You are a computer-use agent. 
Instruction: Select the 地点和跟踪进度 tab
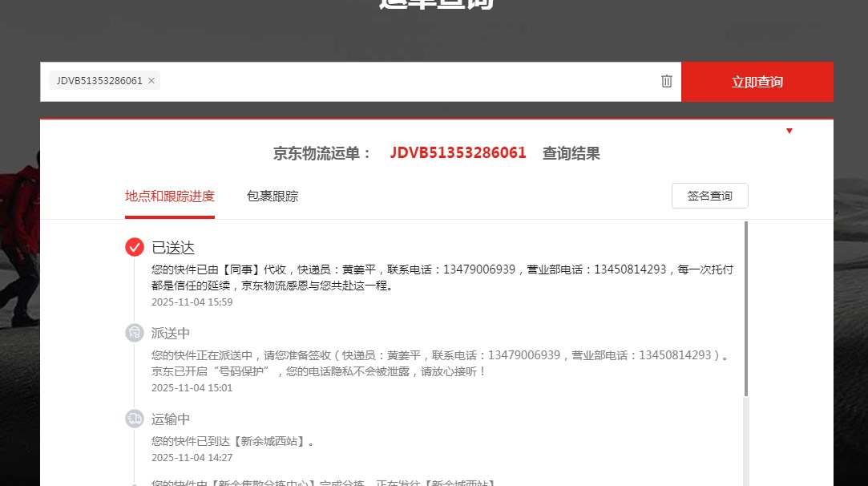click(x=170, y=196)
